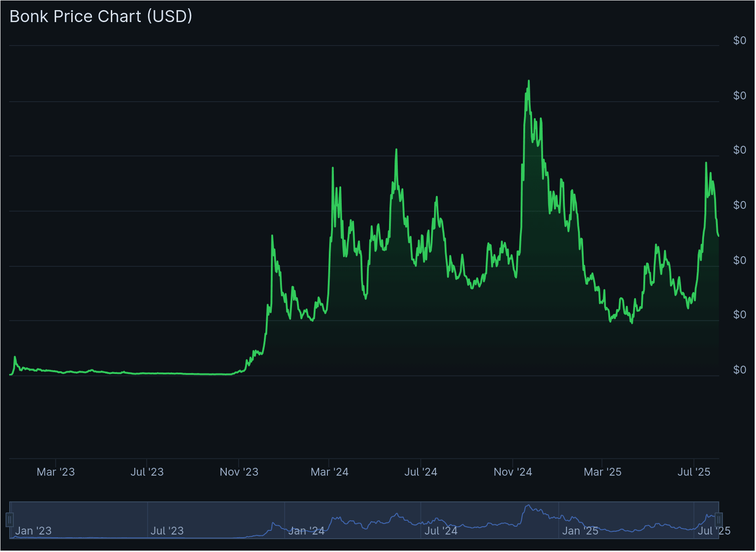Grab the left range navigator handle

click(10, 520)
